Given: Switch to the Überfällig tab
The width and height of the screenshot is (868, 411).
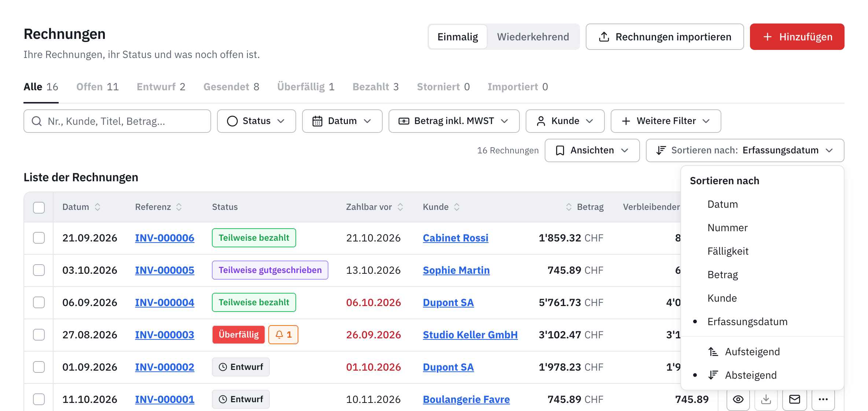Looking at the screenshot, I should pos(306,87).
